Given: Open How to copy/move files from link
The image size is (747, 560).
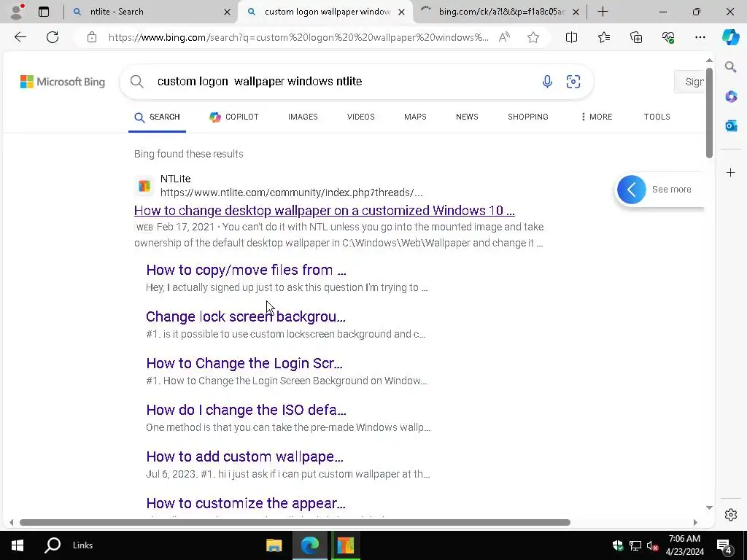Looking at the screenshot, I should click(246, 270).
